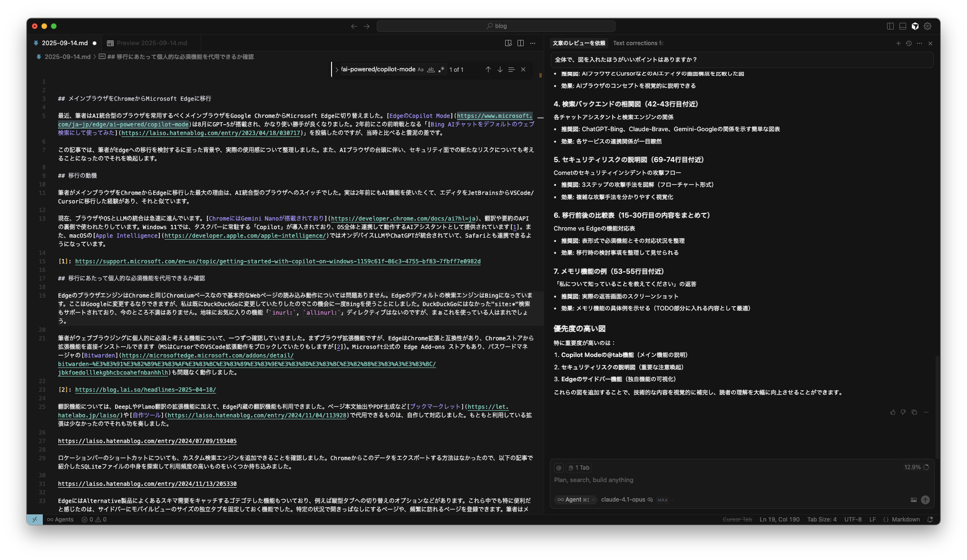Open the blog.lai.so headlines link
Viewport: 967px width, 560px height.
pyautogui.click(x=146, y=390)
